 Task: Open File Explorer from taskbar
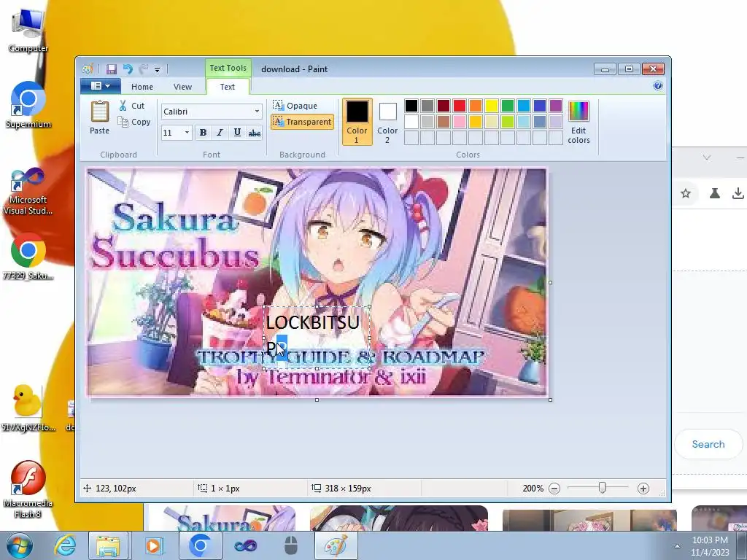108,545
